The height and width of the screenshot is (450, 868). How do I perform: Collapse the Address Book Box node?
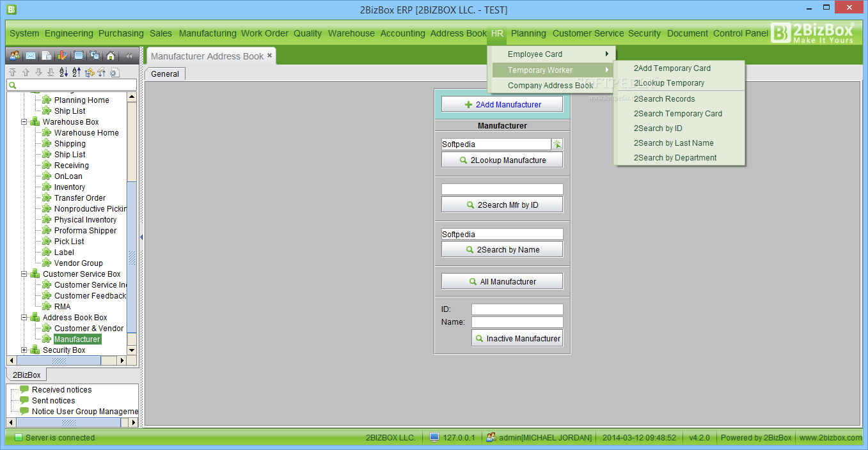tap(24, 317)
